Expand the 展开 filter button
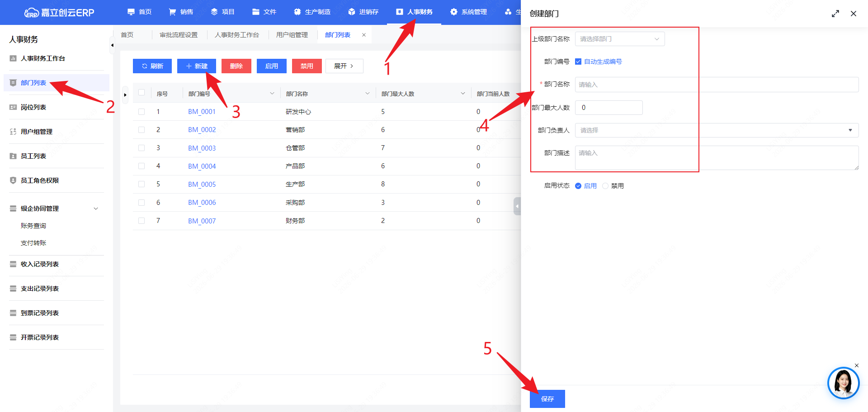The width and height of the screenshot is (868, 412). tap(344, 66)
